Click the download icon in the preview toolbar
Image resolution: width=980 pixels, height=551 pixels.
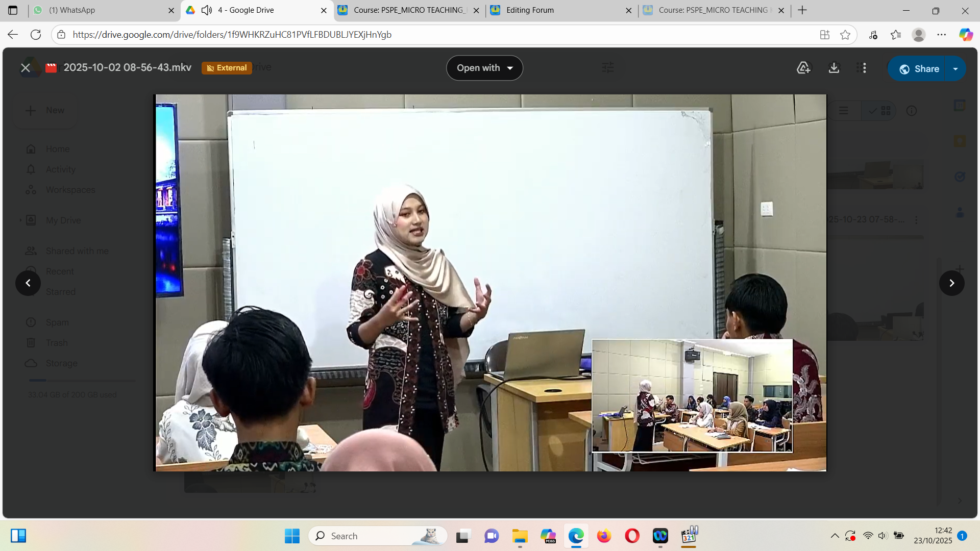click(x=834, y=68)
